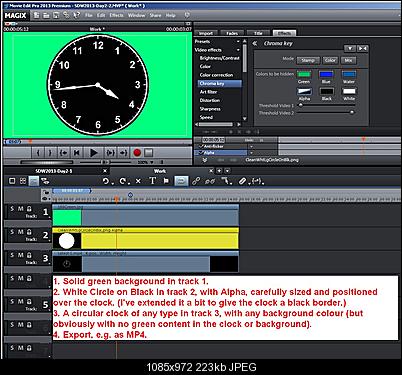This screenshot has width=402, height=375.
Task: Start playback with the Play button
Action: coord(94,153)
